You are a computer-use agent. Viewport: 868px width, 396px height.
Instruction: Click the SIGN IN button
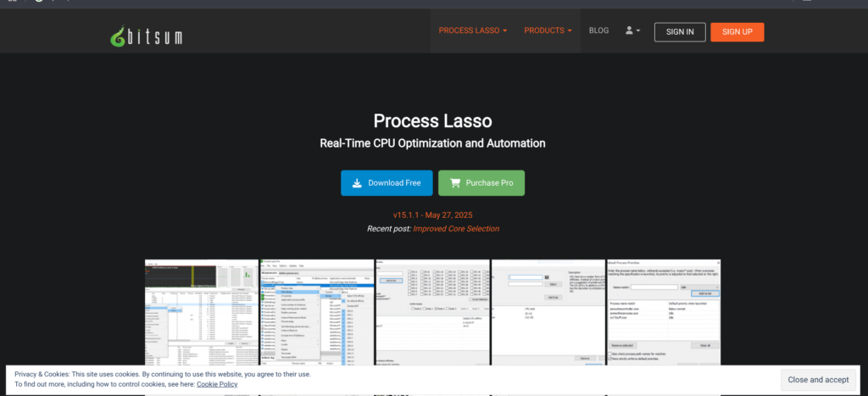coord(680,32)
